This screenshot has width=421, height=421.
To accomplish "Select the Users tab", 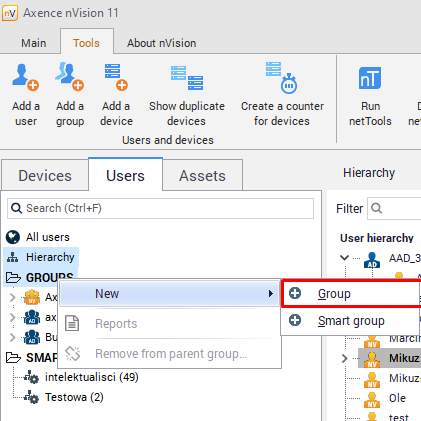I will coord(125,175).
